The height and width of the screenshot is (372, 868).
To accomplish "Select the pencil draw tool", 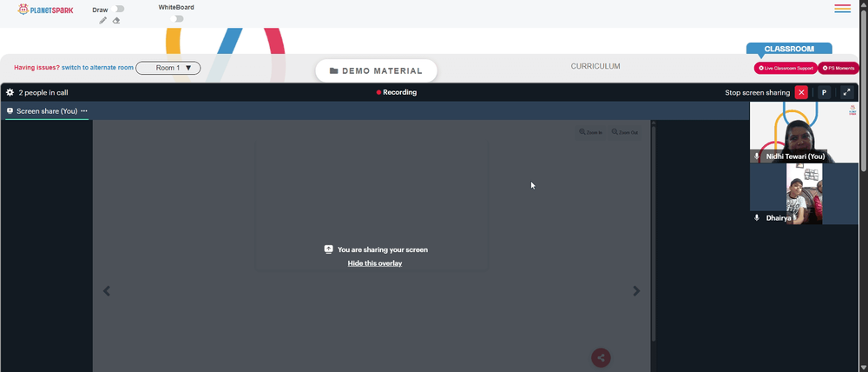I will [x=103, y=21].
